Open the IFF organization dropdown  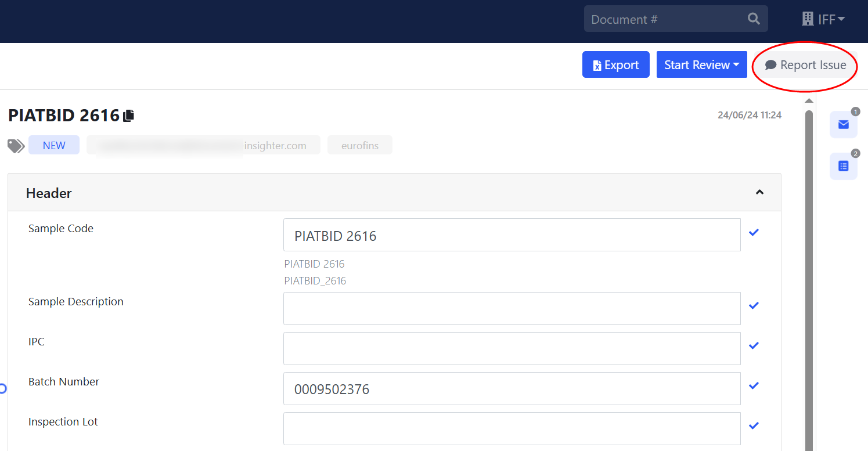(831, 19)
